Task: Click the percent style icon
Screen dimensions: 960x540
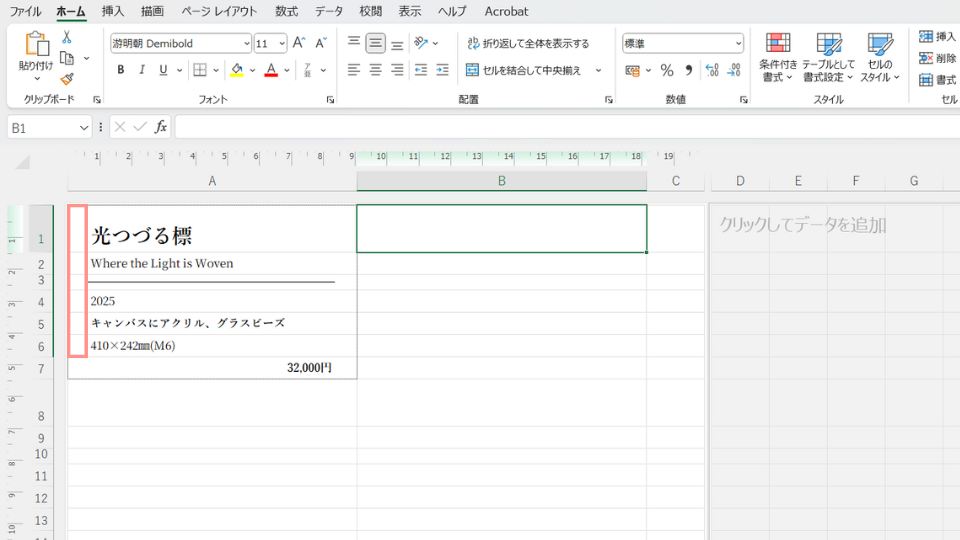Action: coord(667,70)
